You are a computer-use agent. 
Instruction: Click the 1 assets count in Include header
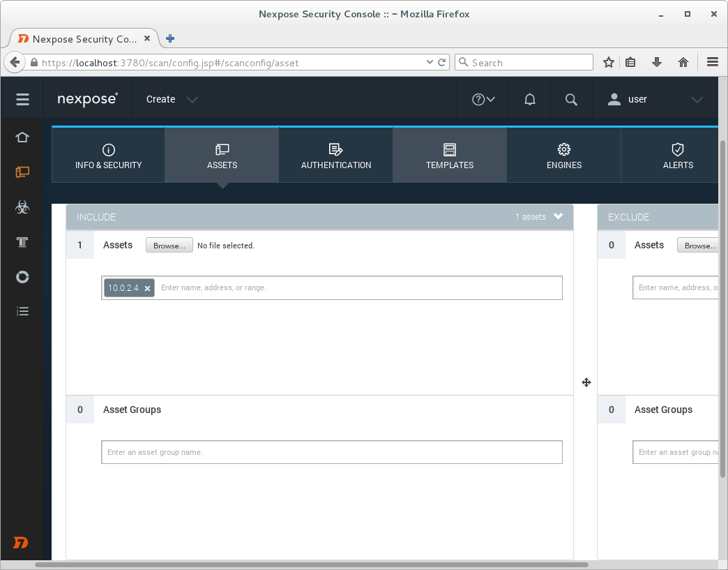530,217
